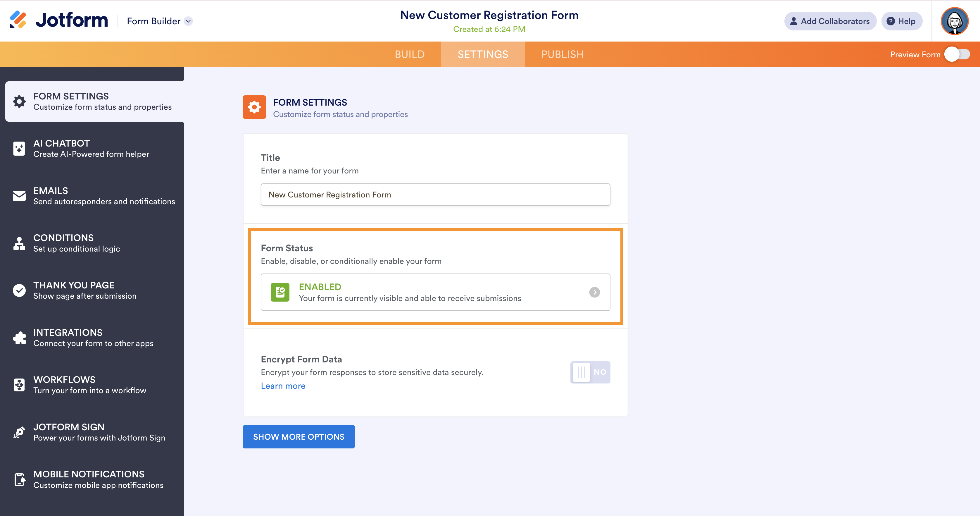980x516 pixels.
Task: Click the Add Collaborators button
Action: (830, 21)
